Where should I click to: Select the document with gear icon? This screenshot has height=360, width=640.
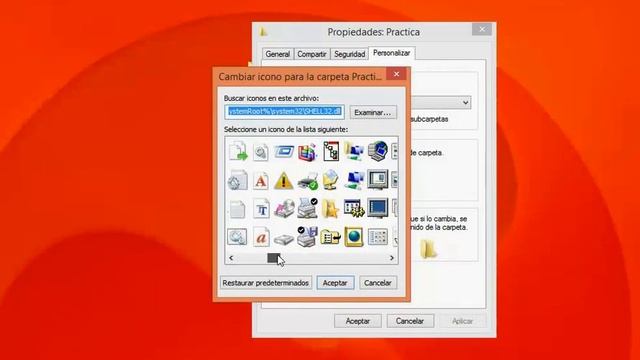pyautogui.click(x=238, y=180)
